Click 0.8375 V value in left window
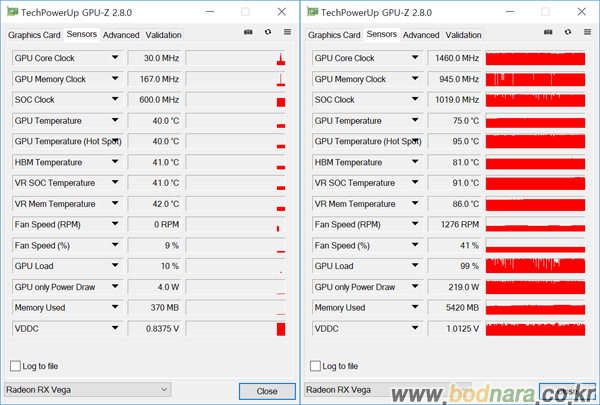Image resolution: width=600 pixels, height=405 pixels. click(x=154, y=328)
